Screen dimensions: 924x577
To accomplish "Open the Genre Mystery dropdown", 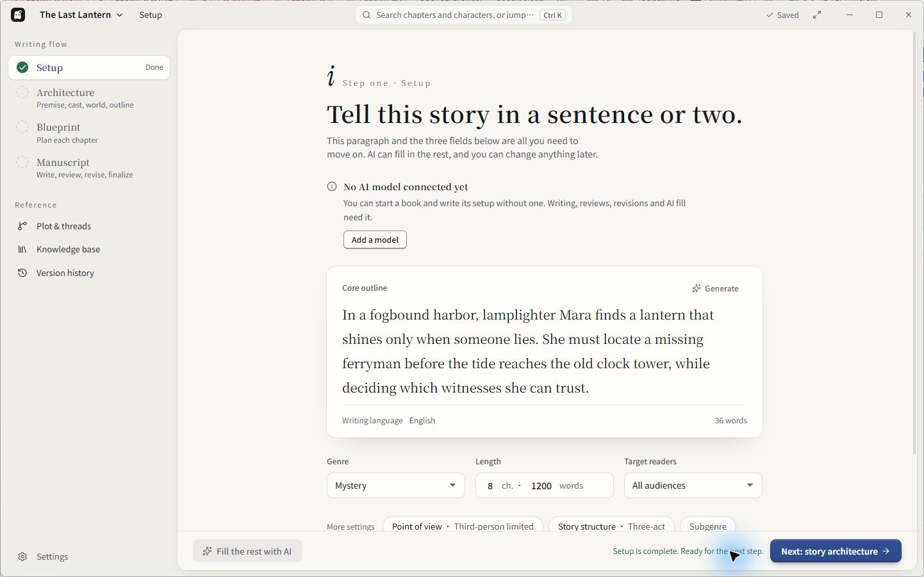I will click(x=396, y=485).
